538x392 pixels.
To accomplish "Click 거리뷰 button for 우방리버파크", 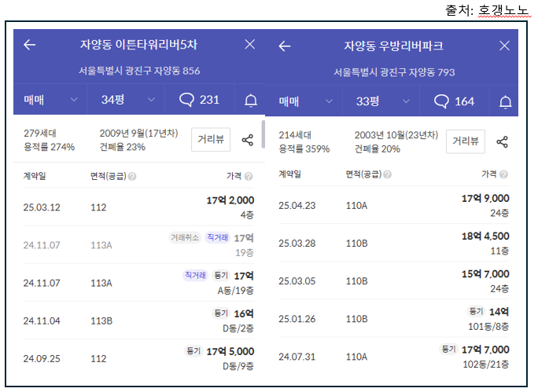I will point(466,141).
